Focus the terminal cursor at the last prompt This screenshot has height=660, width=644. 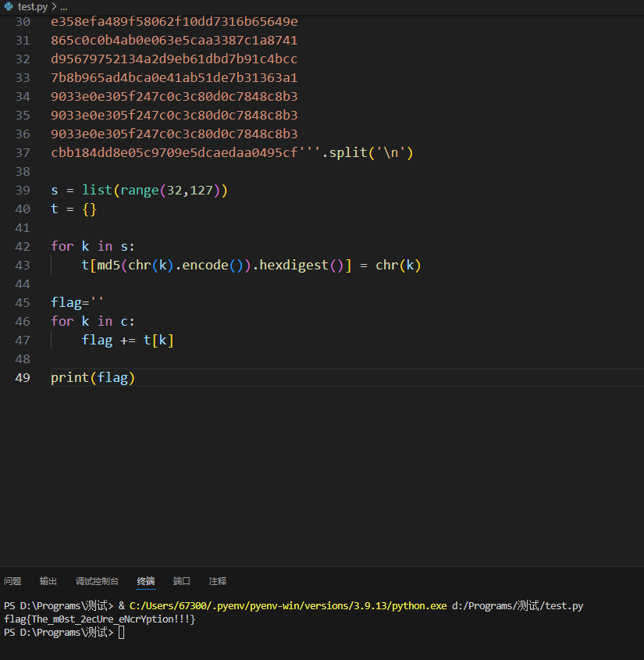coord(121,633)
